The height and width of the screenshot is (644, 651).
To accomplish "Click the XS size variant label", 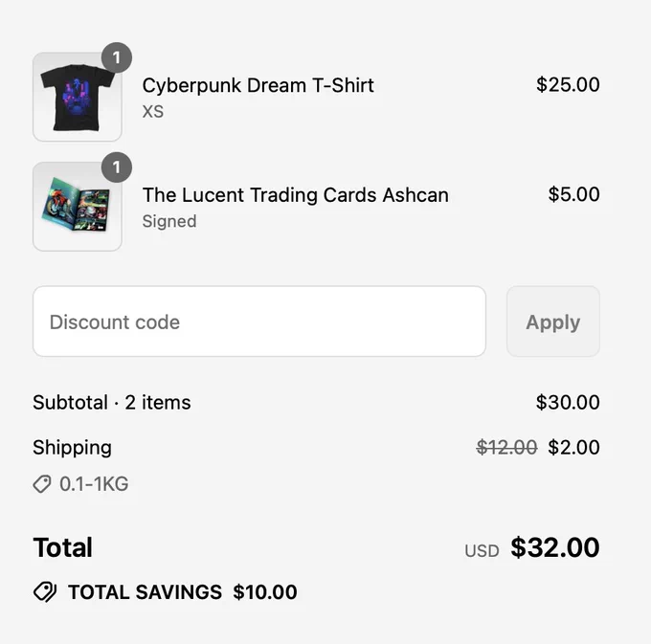I will click(153, 112).
